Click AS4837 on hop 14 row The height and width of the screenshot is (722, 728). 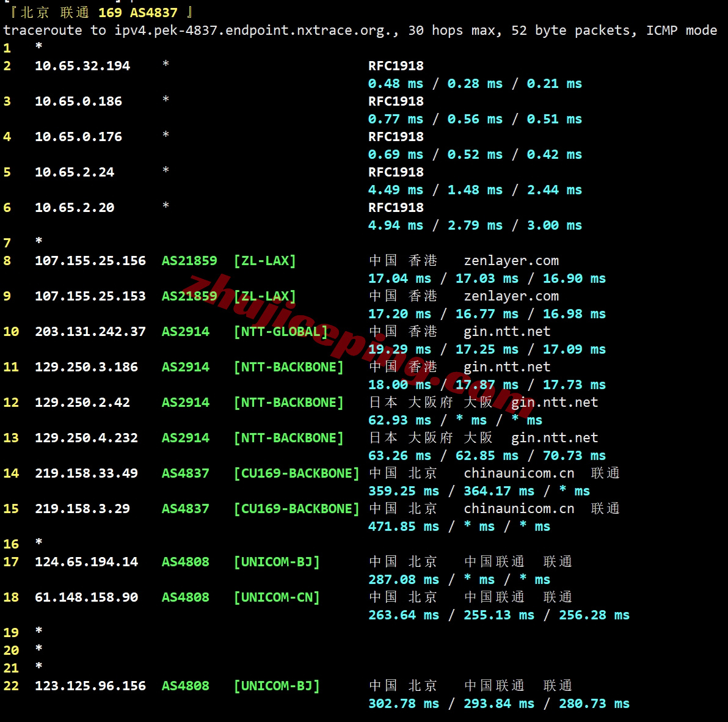click(x=185, y=473)
